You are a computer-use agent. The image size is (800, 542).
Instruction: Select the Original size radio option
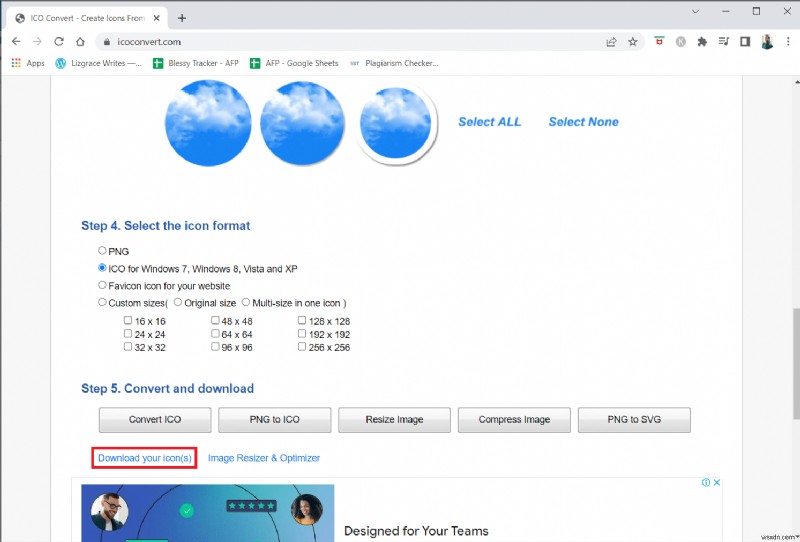178,302
